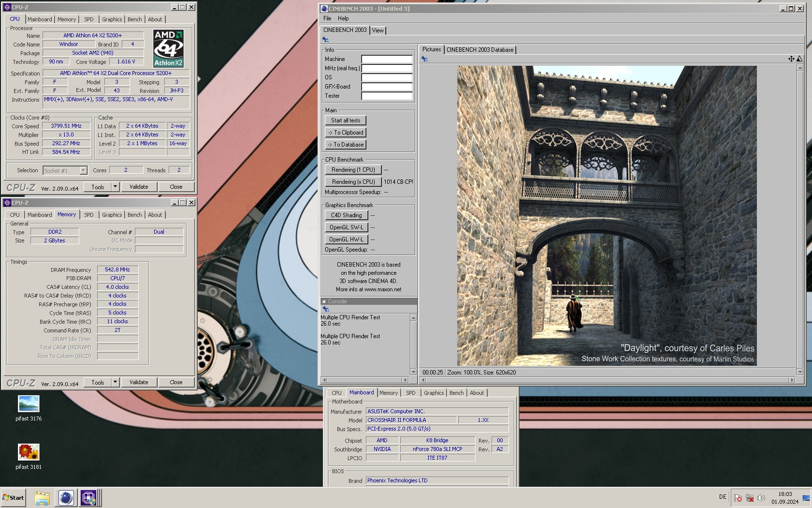Click the Action Center flag tray icon
The height and width of the screenshot is (508, 812).
[x=738, y=498]
